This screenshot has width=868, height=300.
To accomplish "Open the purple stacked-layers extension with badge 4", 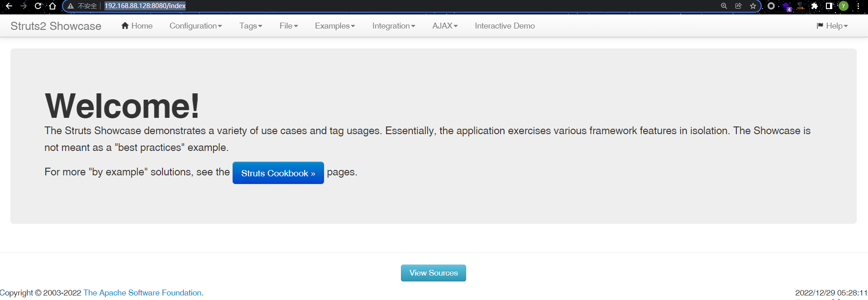I will pos(787,6).
